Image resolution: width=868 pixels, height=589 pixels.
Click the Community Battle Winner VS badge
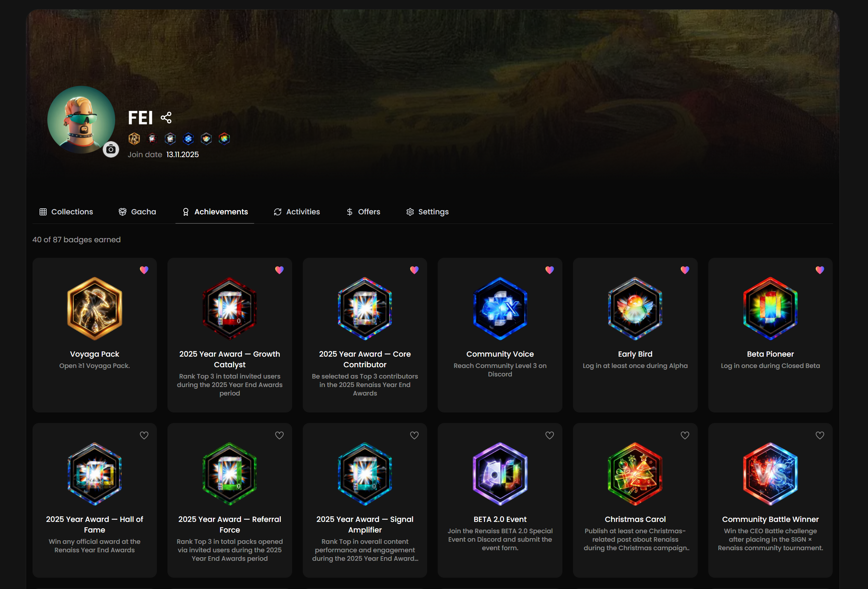(x=770, y=474)
